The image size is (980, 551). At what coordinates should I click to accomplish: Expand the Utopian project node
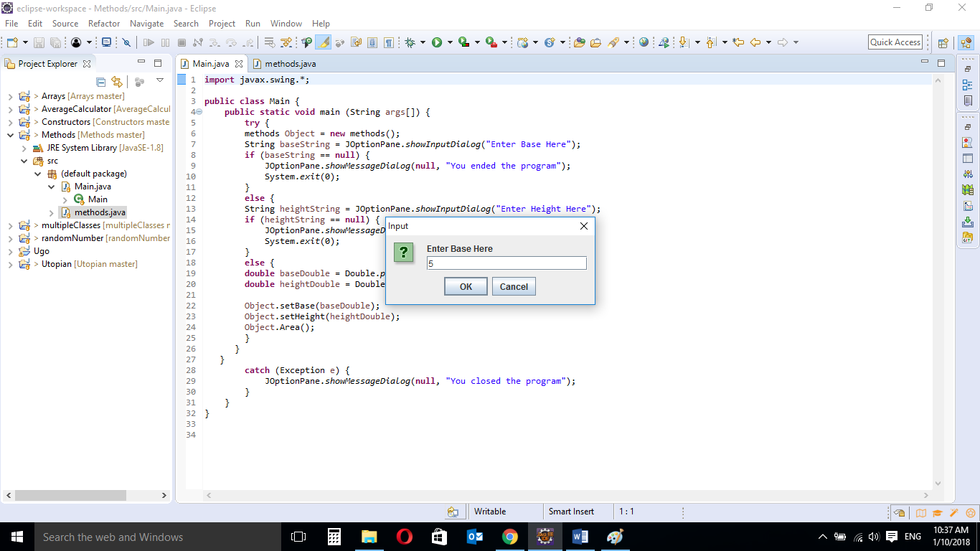coord(10,264)
